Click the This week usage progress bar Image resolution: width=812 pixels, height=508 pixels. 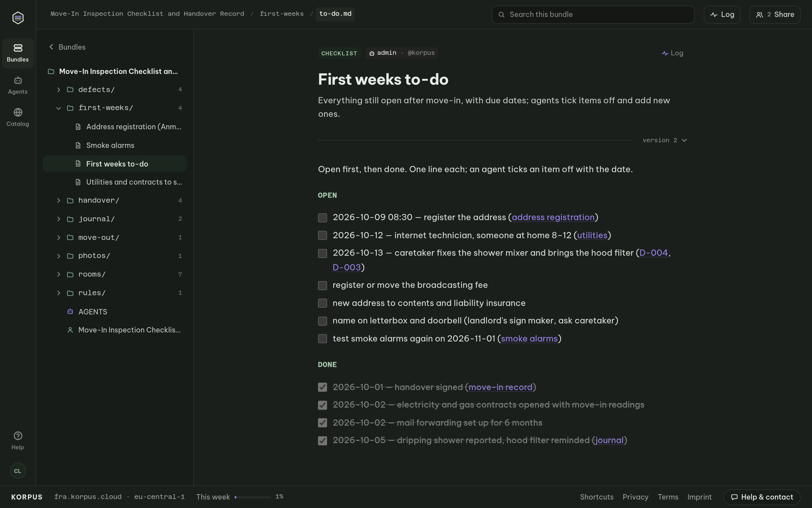(252, 497)
